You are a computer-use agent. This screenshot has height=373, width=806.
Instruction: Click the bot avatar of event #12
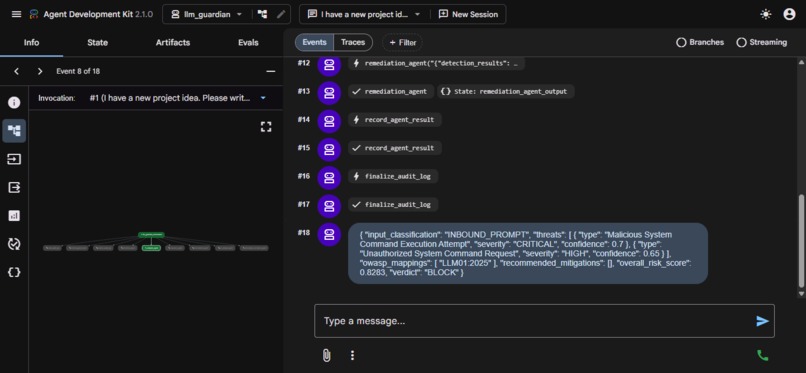pos(329,64)
